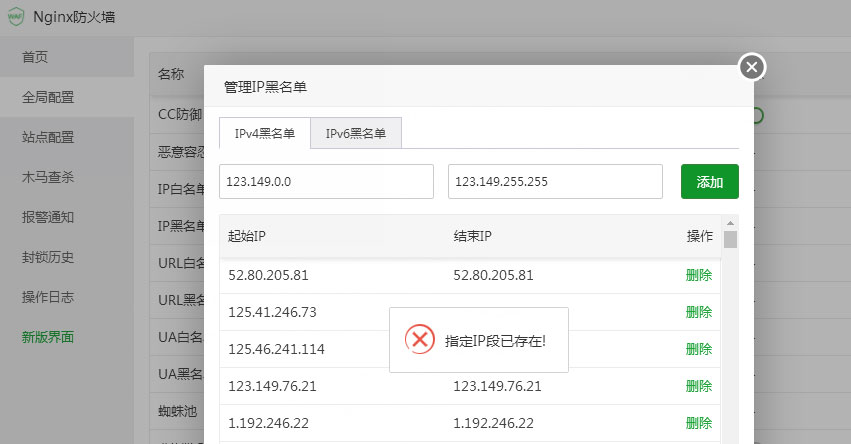Click the blacklist scrollbar up arrow

coord(731,223)
